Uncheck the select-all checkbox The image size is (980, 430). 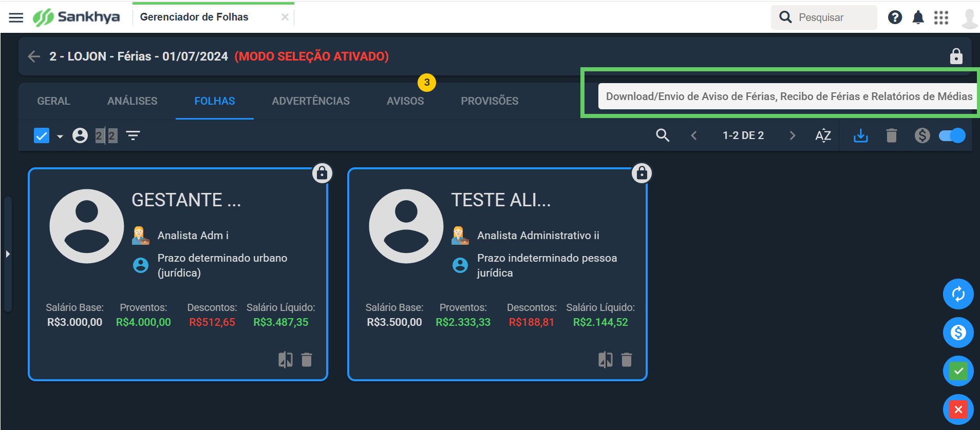point(42,135)
